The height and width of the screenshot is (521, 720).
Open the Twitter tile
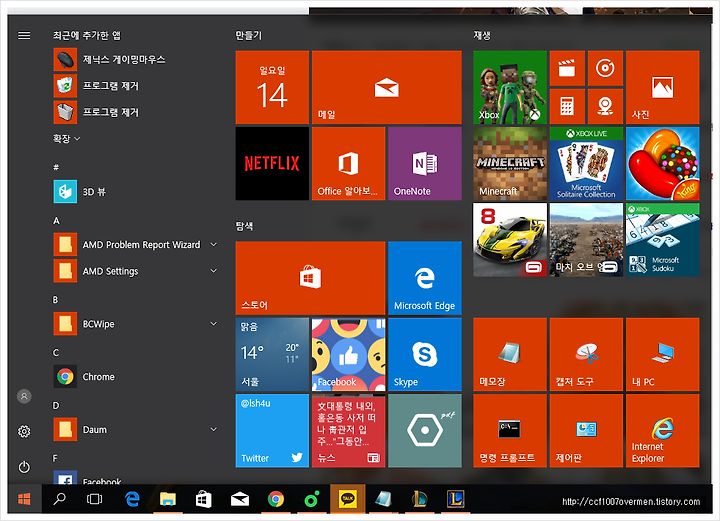tap(272, 431)
